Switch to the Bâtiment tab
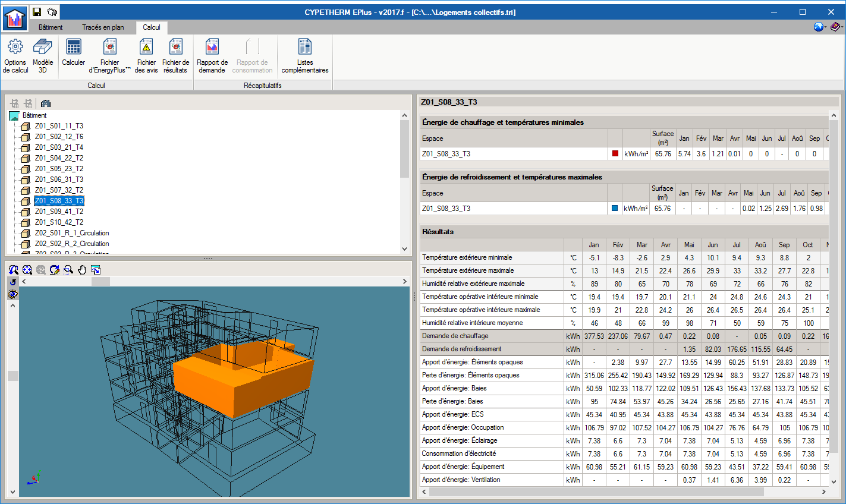Screen dimensions: 846x504 (51, 27)
